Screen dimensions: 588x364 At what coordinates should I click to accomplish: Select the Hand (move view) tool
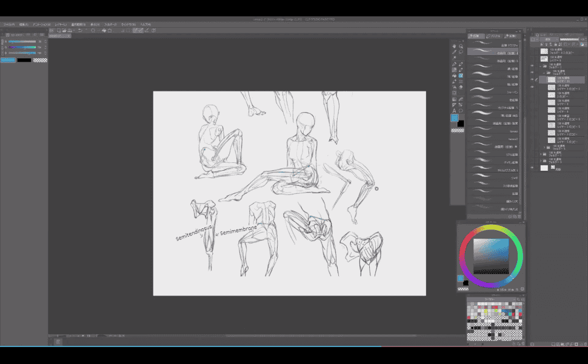coord(454,46)
